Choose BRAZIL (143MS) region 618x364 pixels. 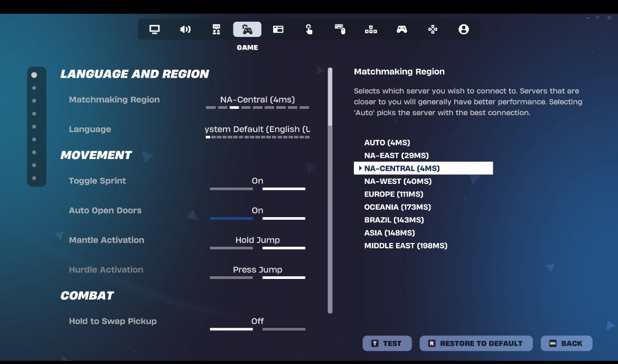click(394, 220)
